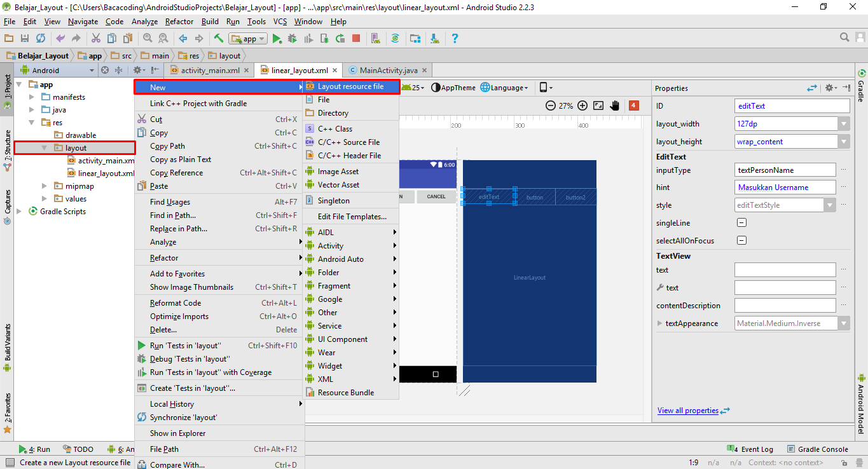Open Help with the question mark icon
868x469 pixels.
455,38
